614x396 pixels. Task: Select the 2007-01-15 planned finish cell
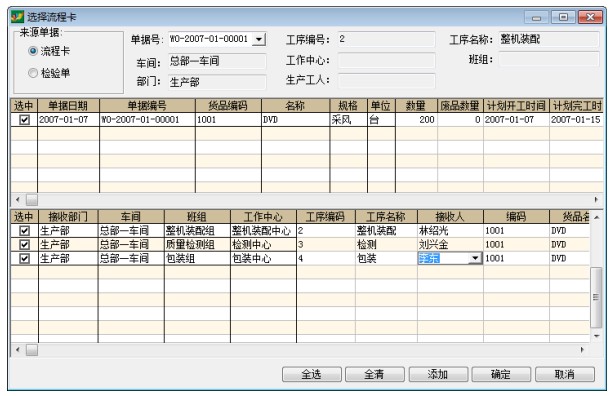click(x=576, y=120)
